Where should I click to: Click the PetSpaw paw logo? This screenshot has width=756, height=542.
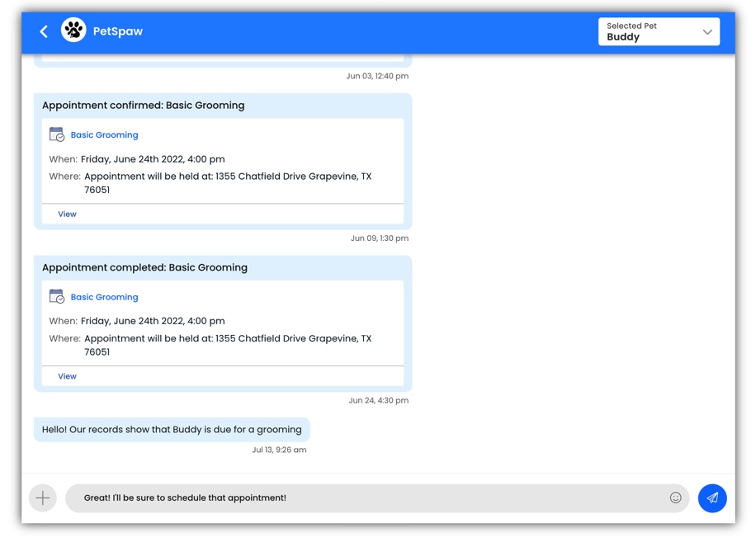73,30
